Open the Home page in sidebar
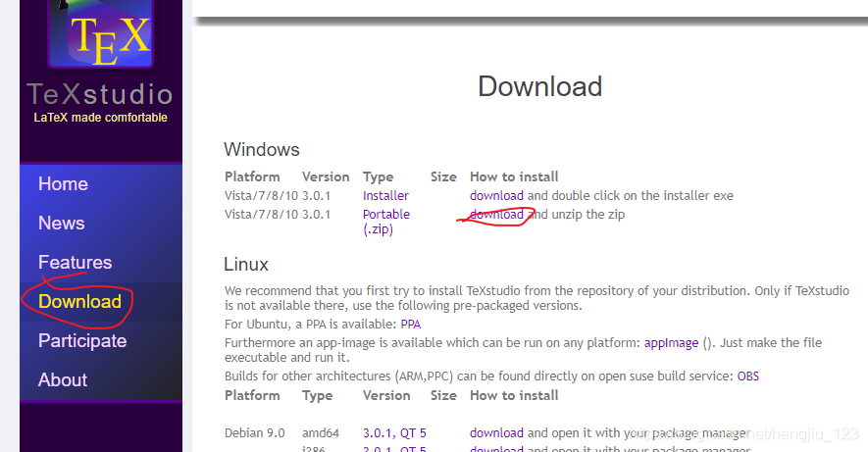 pyautogui.click(x=63, y=183)
